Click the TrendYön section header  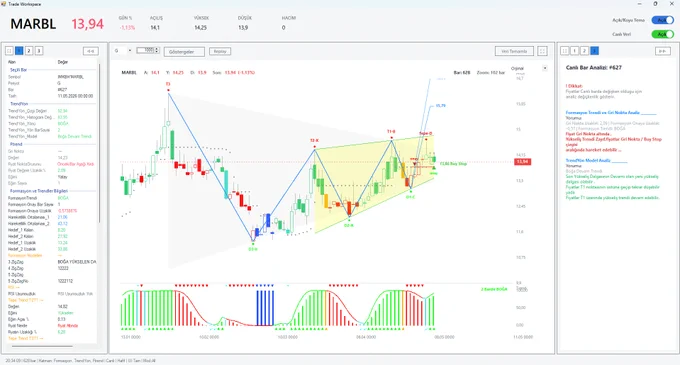tap(19, 104)
